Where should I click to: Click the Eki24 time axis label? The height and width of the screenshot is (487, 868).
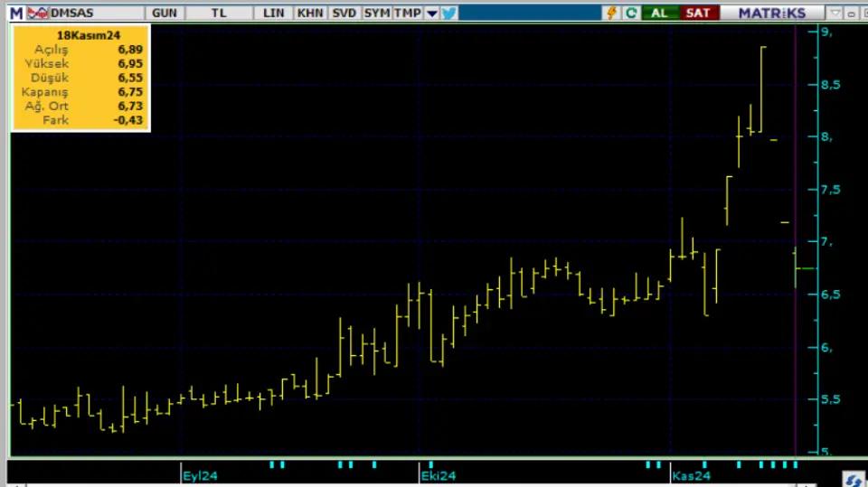[x=439, y=476]
